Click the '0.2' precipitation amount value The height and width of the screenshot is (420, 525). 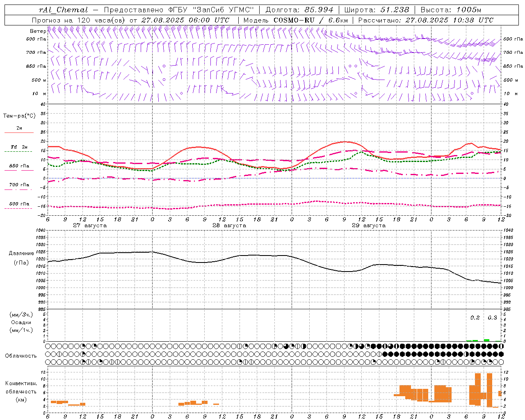tap(475, 318)
